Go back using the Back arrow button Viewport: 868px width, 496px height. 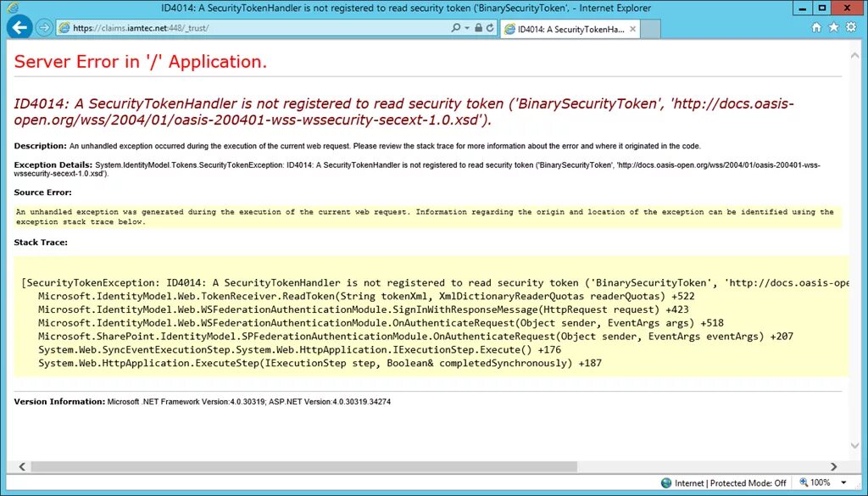[x=19, y=27]
